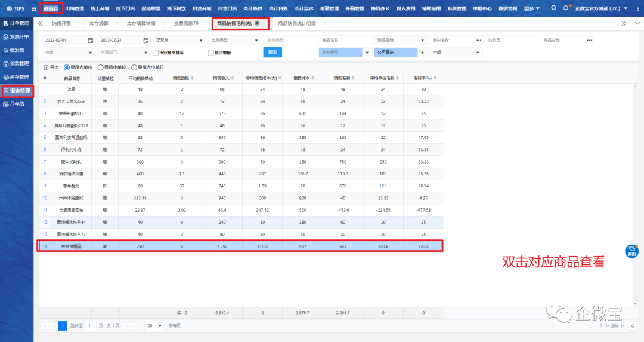This screenshot has width=644, height=342.
Task: Enable the 按业务员显示 checkbox
Action: click(155, 53)
